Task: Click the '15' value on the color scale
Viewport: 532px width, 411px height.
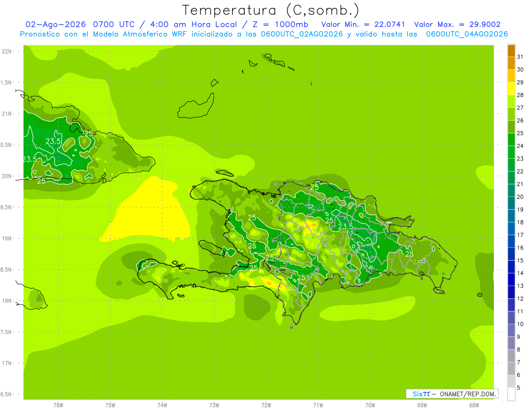Action: tap(520, 260)
